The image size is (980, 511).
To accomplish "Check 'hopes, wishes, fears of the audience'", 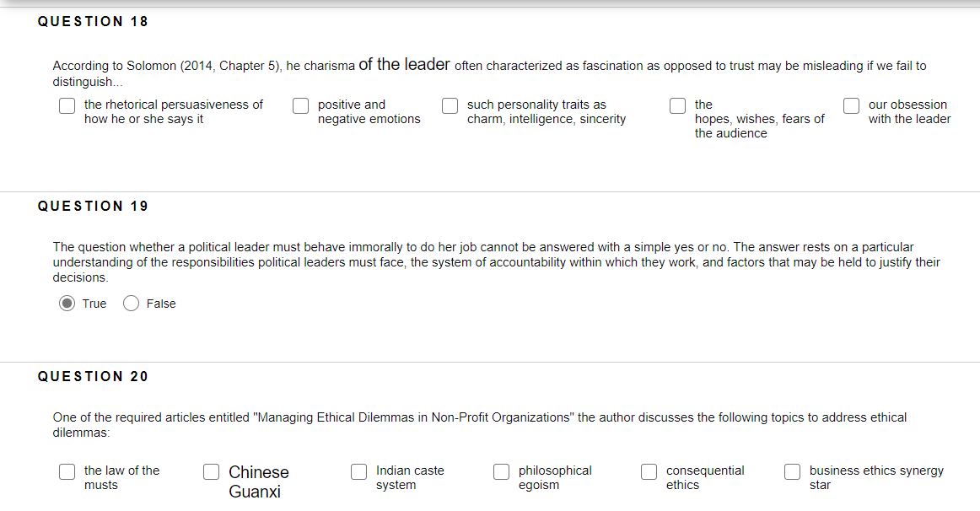I will pos(678,105).
